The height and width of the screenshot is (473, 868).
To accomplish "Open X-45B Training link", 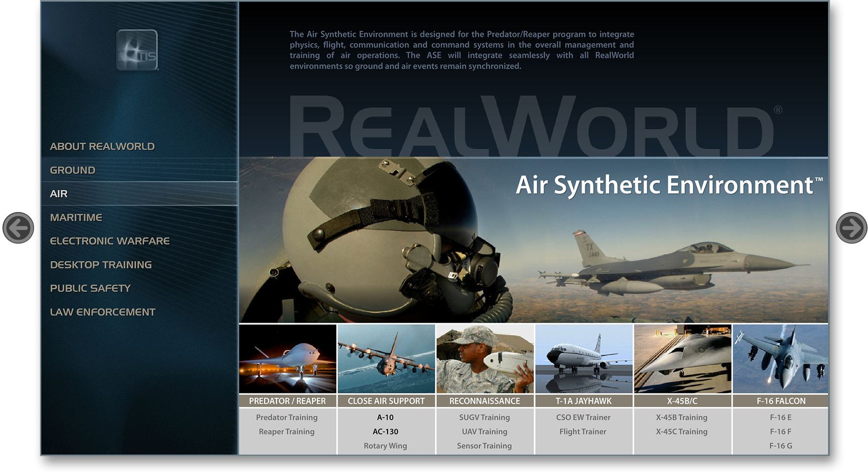I will [682, 418].
